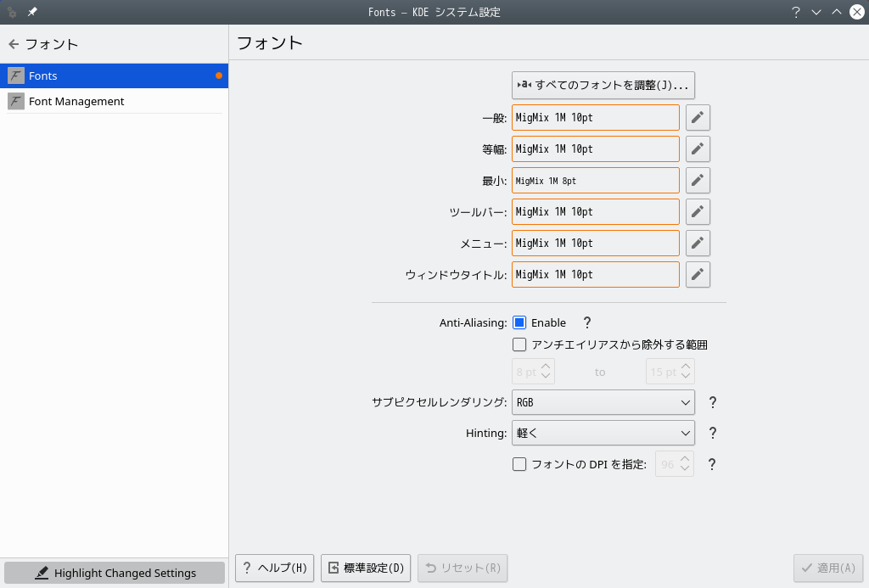The width and height of the screenshot is (869, 588).
Task: Edit the 等幅 font with pencil icon
Action: [698, 149]
